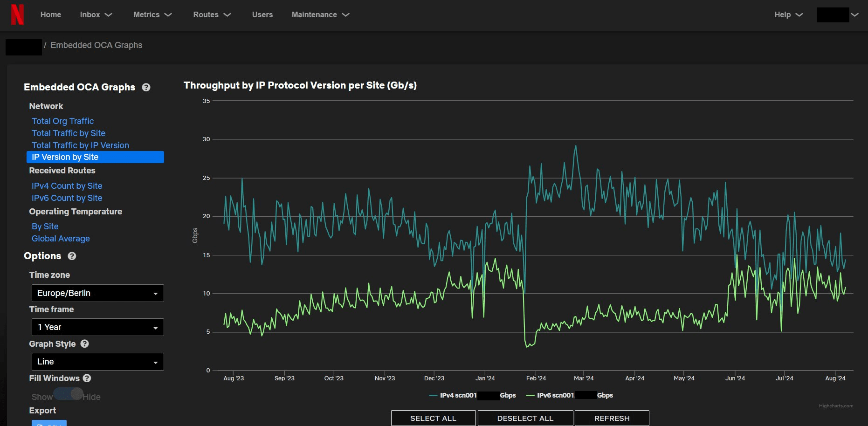This screenshot has width=868, height=426.
Task: Open the Time zone Europe/Berlin dropdown
Action: click(98, 293)
